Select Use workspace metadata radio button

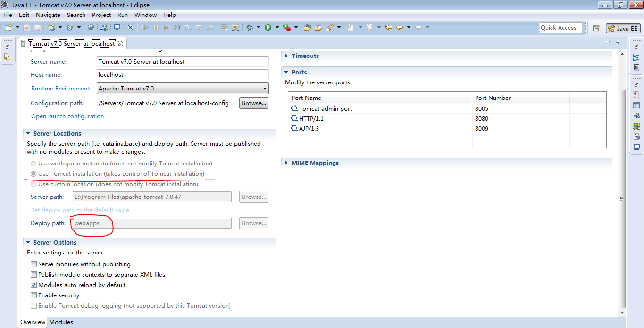pyautogui.click(x=33, y=164)
